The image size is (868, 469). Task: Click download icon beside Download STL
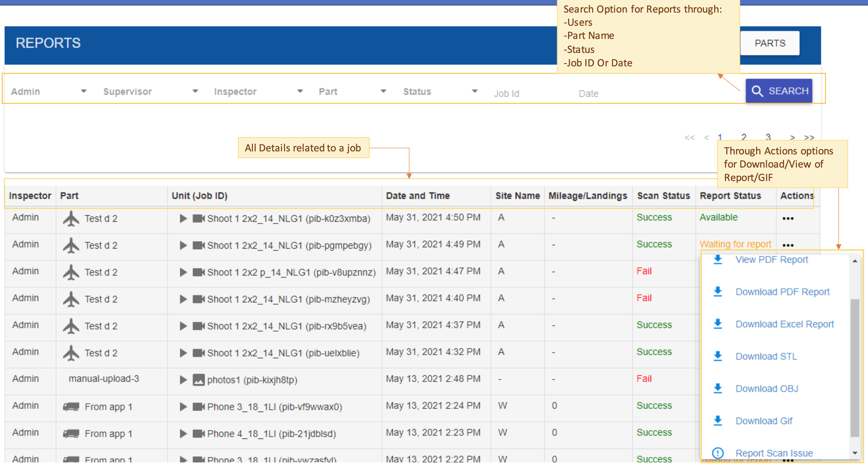click(718, 356)
